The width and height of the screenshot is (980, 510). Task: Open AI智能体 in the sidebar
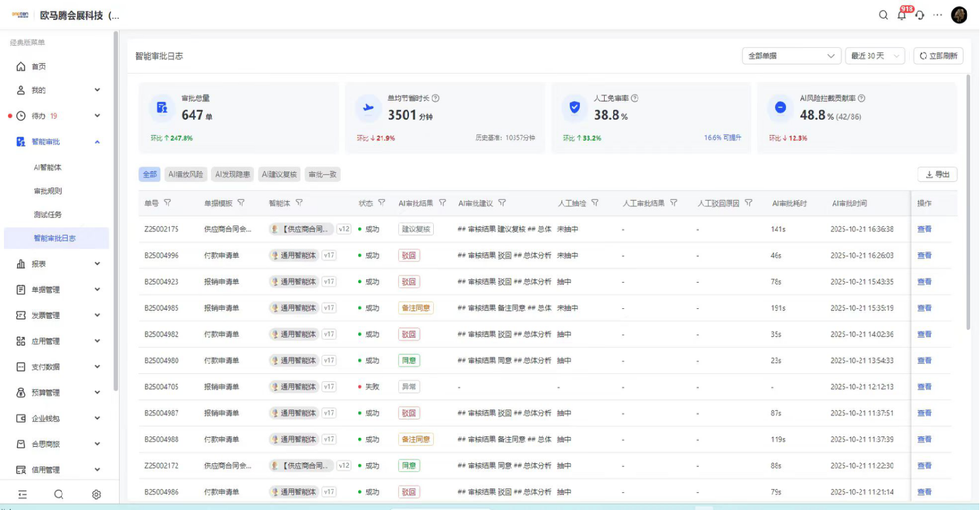pyautogui.click(x=47, y=168)
